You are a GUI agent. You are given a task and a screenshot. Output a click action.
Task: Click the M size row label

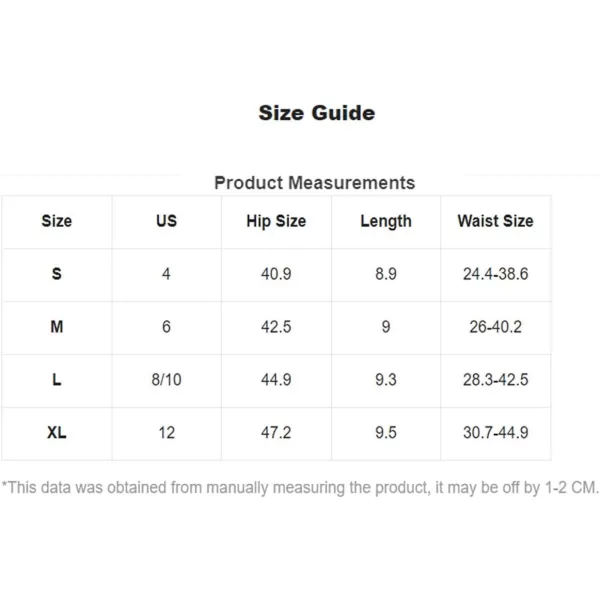click(57, 327)
